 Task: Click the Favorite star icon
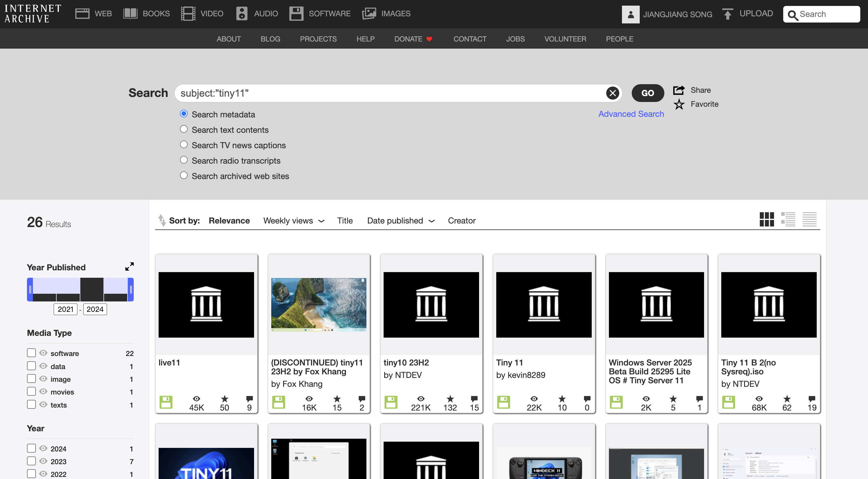click(679, 104)
